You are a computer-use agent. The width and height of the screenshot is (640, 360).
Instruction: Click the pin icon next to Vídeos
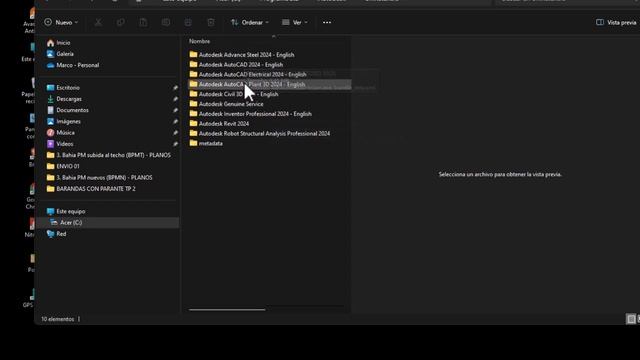(x=175, y=144)
